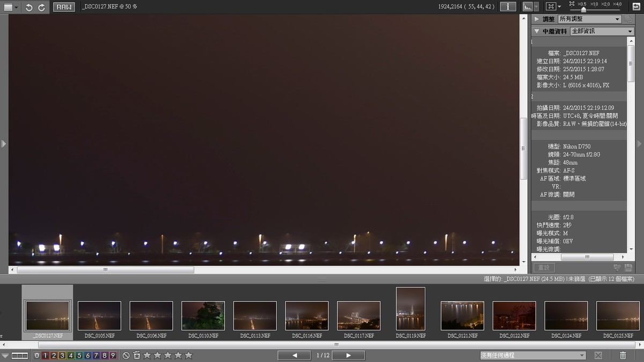This screenshot has height=362, width=644.
Task: Set zoom to x1.0
Action: pos(594,4)
